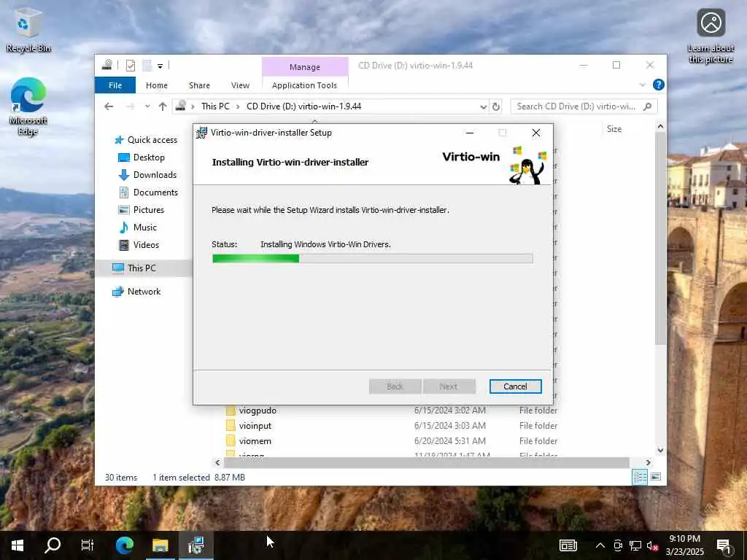The height and width of the screenshot is (560, 747).
Task: Close the Virtio-win installer dialog
Action: click(536, 133)
